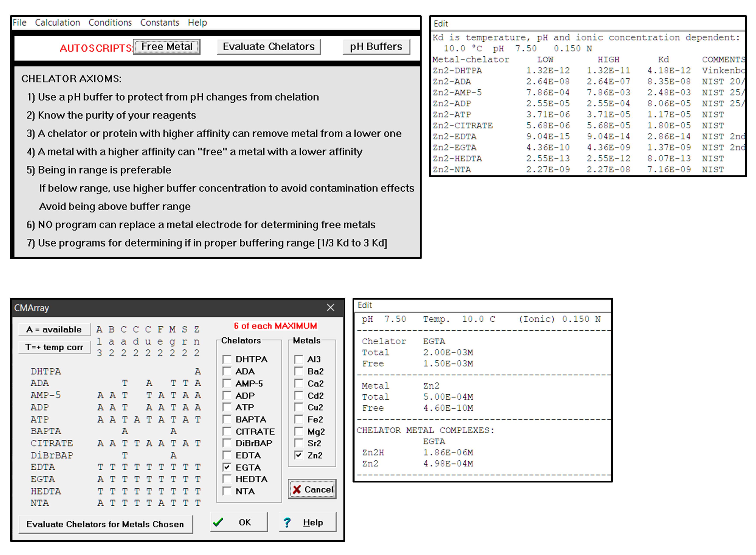
Task: Click the blue question mark Help icon
Action: [287, 522]
